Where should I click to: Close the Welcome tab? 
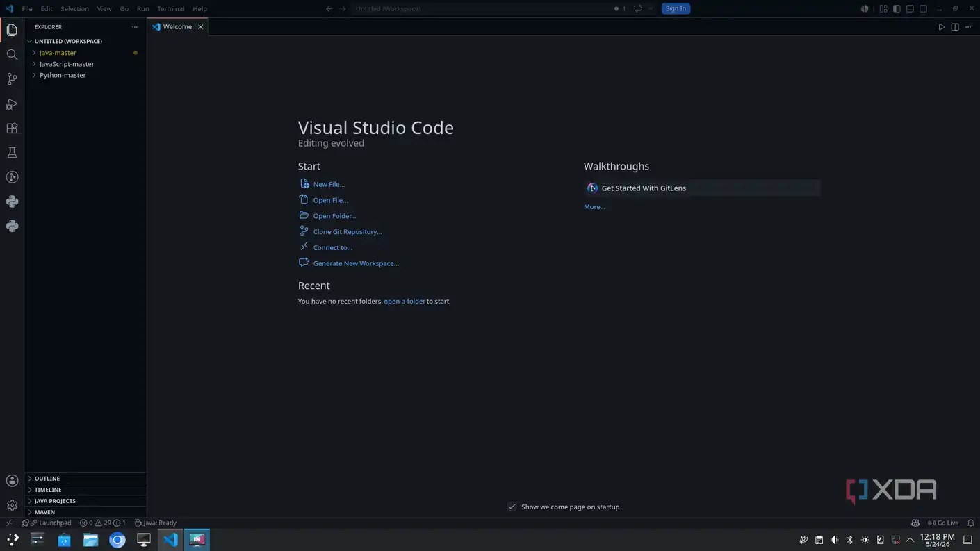tap(201, 27)
